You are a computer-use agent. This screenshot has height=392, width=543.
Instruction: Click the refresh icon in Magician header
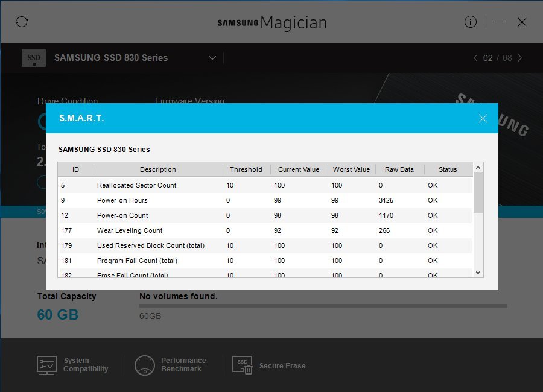coord(22,22)
